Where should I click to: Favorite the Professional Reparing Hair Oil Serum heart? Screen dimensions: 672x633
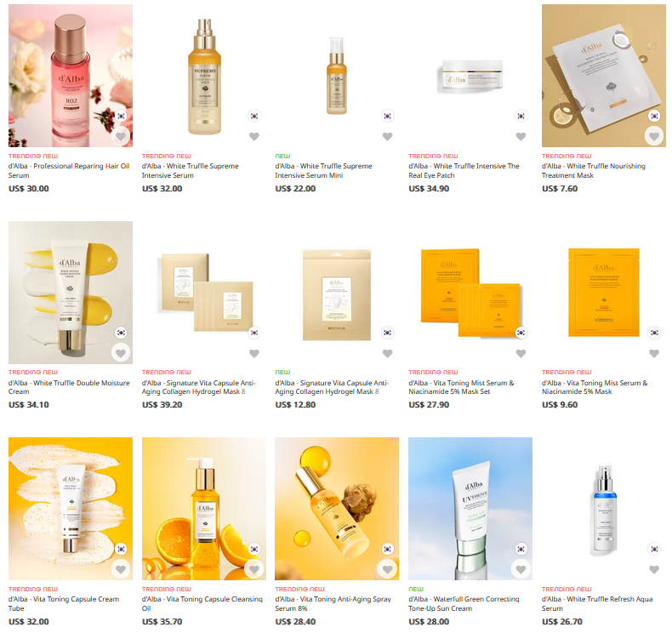click(x=121, y=137)
